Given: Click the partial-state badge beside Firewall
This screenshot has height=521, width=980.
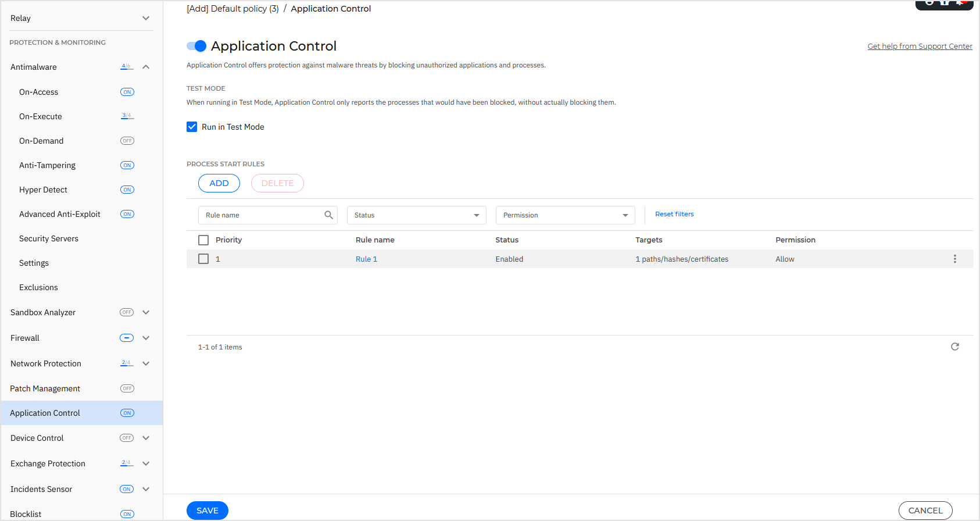Looking at the screenshot, I should pyautogui.click(x=127, y=338).
